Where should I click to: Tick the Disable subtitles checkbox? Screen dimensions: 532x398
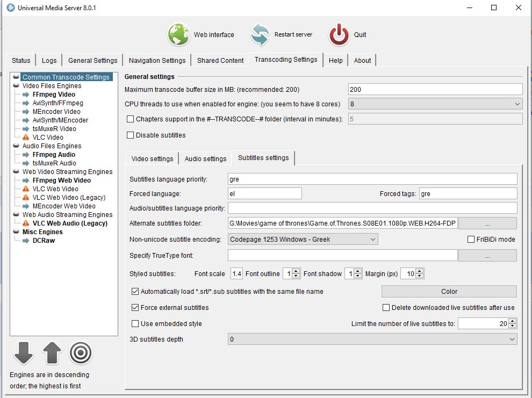pos(130,135)
